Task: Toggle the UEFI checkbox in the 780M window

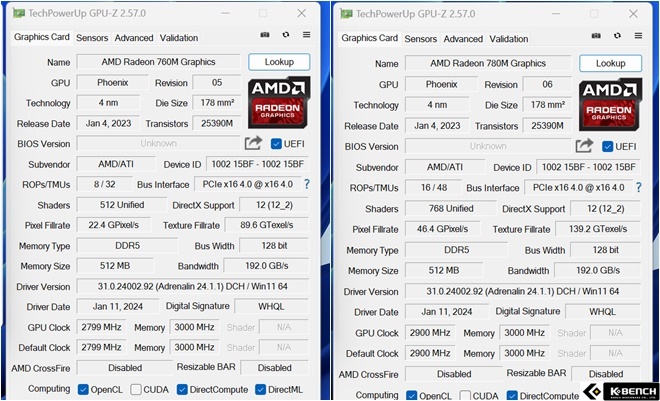Action: 606,146
